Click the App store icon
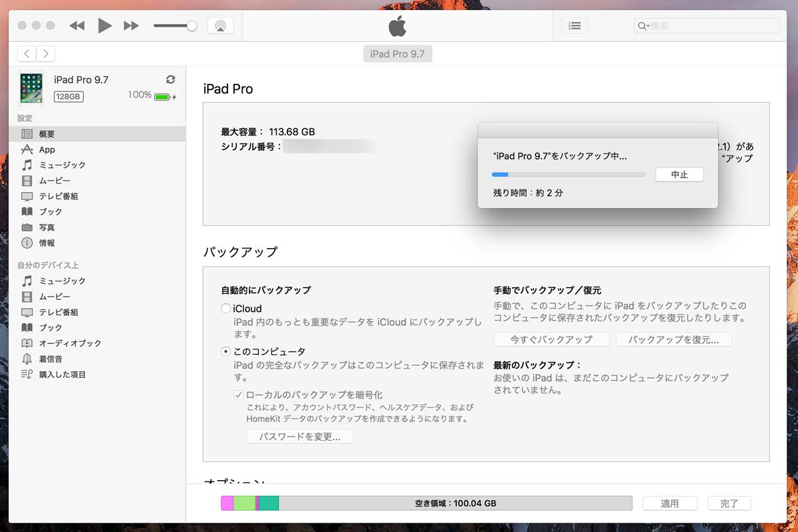 (x=27, y=149)
